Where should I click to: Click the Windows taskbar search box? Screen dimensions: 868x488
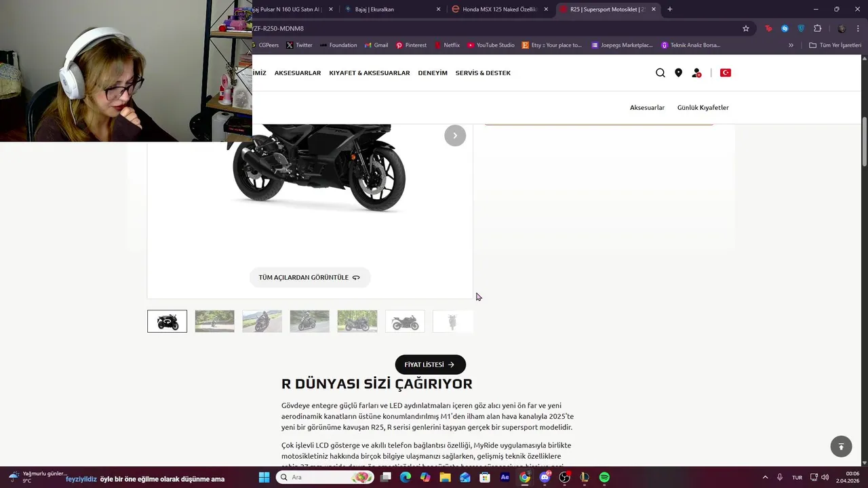(x=325, y=477)
